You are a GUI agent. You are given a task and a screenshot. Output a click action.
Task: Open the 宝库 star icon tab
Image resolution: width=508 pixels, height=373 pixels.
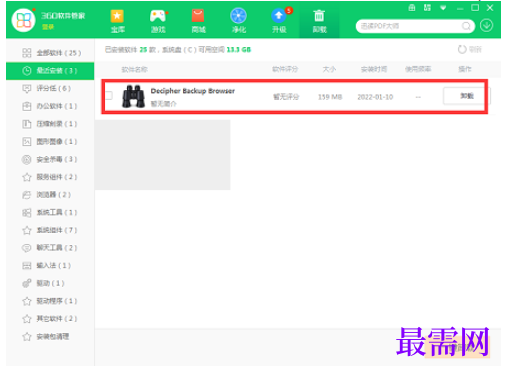(117, 21)
